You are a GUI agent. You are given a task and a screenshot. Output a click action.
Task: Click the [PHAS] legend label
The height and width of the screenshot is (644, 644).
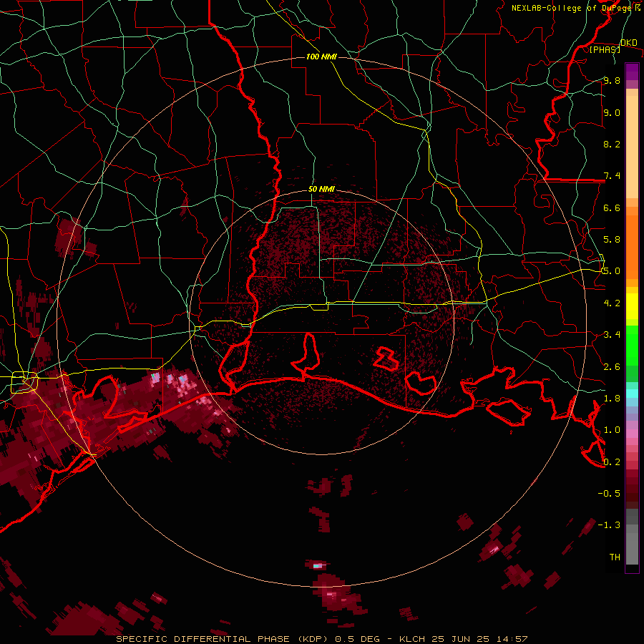[x=605, y=50]
